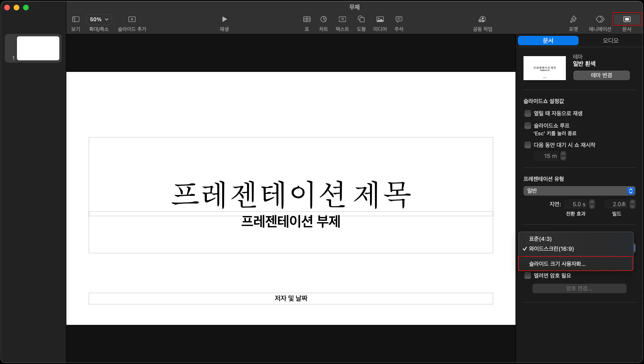
Task: Click the Comment (주석) icon
Action: coord(398,19)
